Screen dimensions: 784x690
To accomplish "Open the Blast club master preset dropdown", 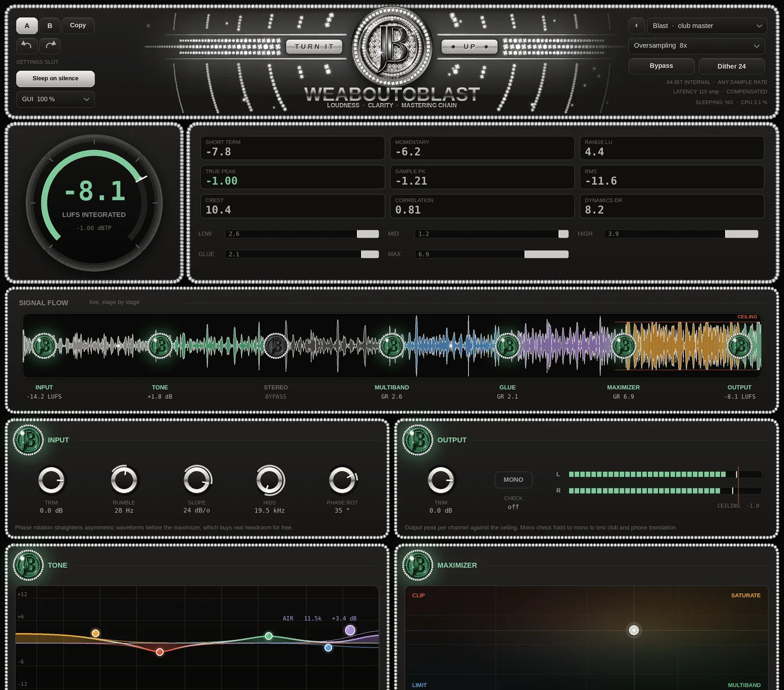I will [706, 26].
